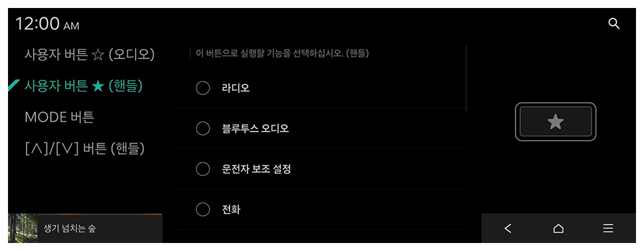Tap the 12:00 AM clock display
This screenshot has height=251, width=644.
coord(47,24)
